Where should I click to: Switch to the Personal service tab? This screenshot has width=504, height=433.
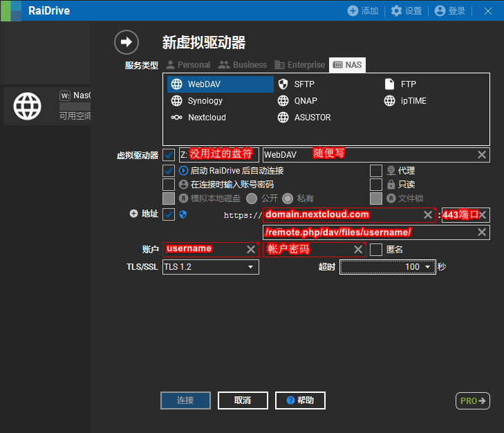(188, 65)
